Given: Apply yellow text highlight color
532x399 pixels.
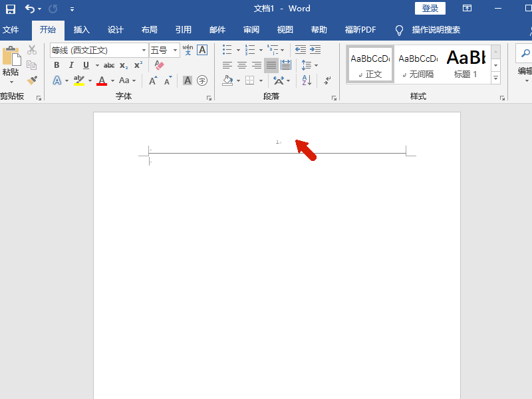Looking at the screenshot, I should [x=79, y=80].
